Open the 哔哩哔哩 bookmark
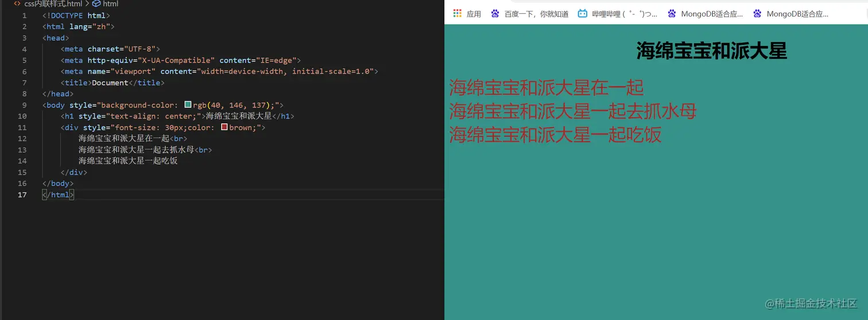 tap(625, 14)
